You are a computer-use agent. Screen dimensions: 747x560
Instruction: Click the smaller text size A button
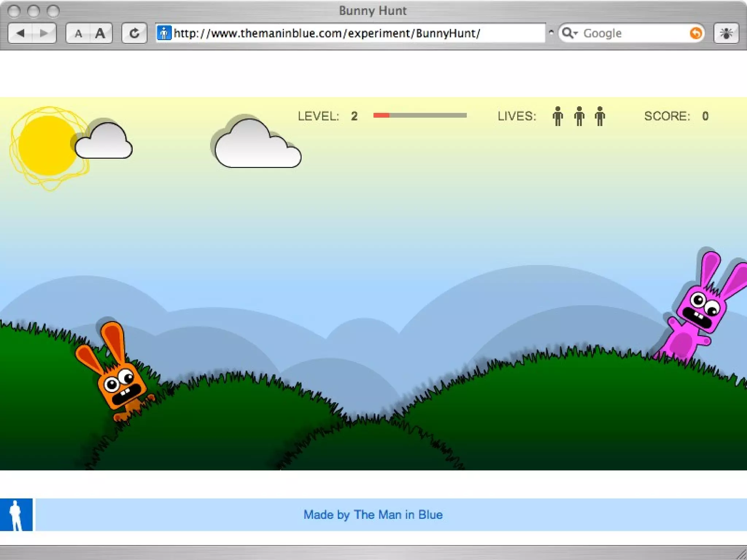(x=78, y=34)
